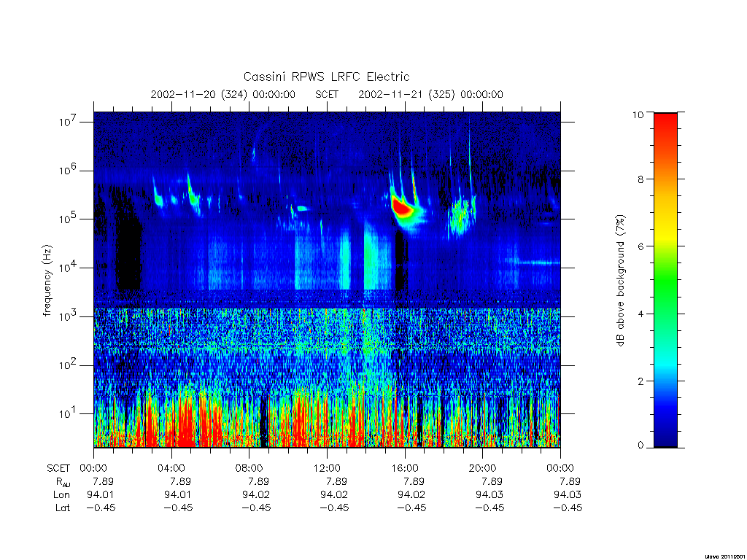Screen dimensions: 747x560
Task: Pick the cyan band of the colorbar
Action: pyautogui.click(x=665, y=365)
